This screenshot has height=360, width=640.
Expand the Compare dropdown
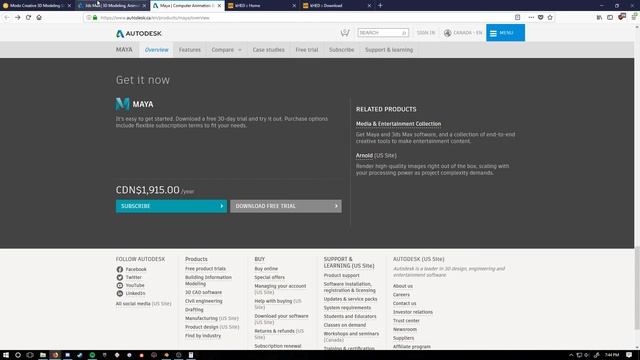(x=227, y=50)
